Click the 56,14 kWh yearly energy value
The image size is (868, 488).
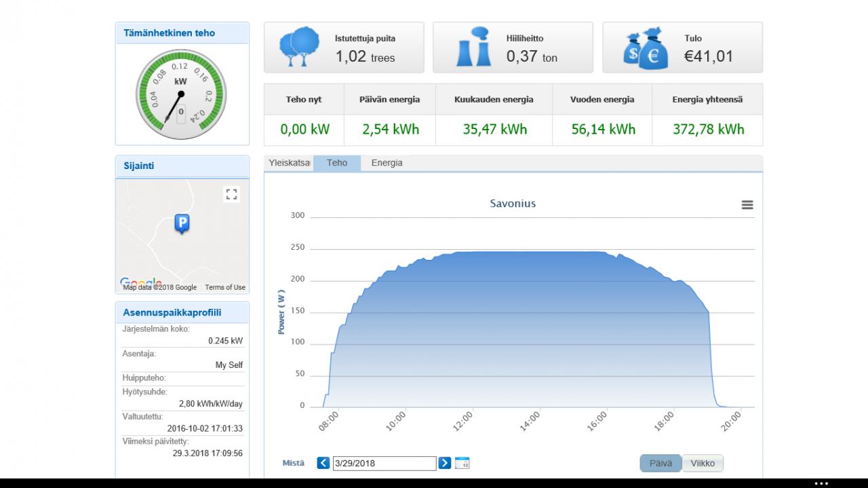(x=604, y=129)
